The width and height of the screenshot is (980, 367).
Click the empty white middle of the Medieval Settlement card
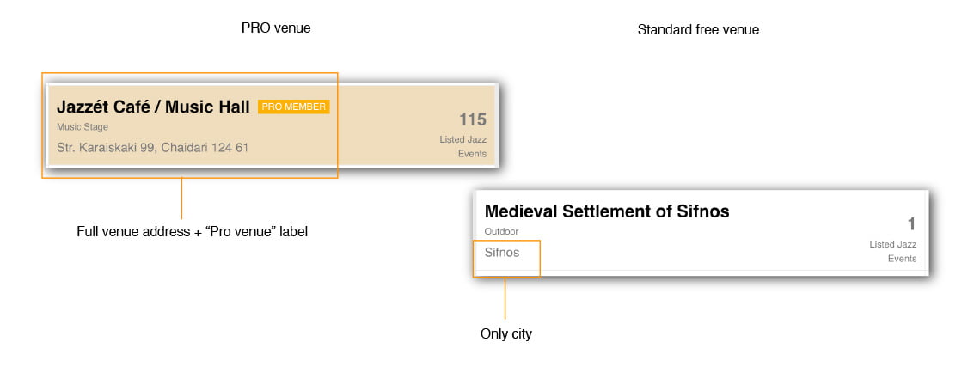tap(731, 245)
